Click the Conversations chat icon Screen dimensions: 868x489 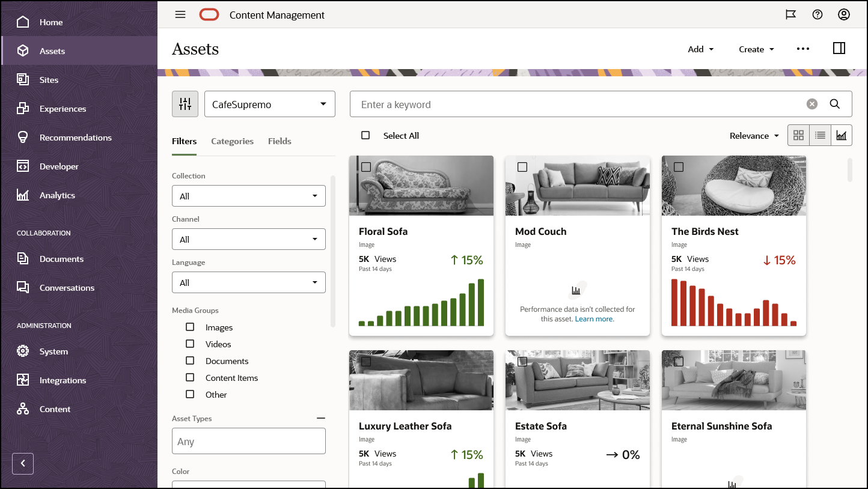[23, 288]
